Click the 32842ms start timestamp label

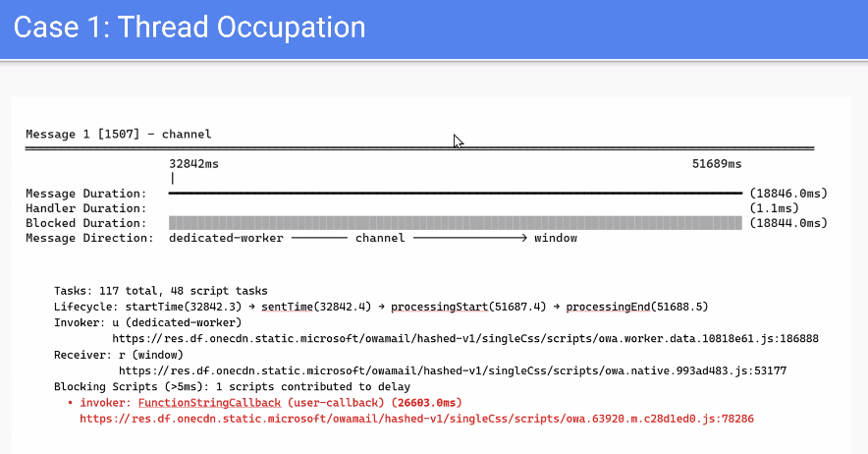pos(193,163)
